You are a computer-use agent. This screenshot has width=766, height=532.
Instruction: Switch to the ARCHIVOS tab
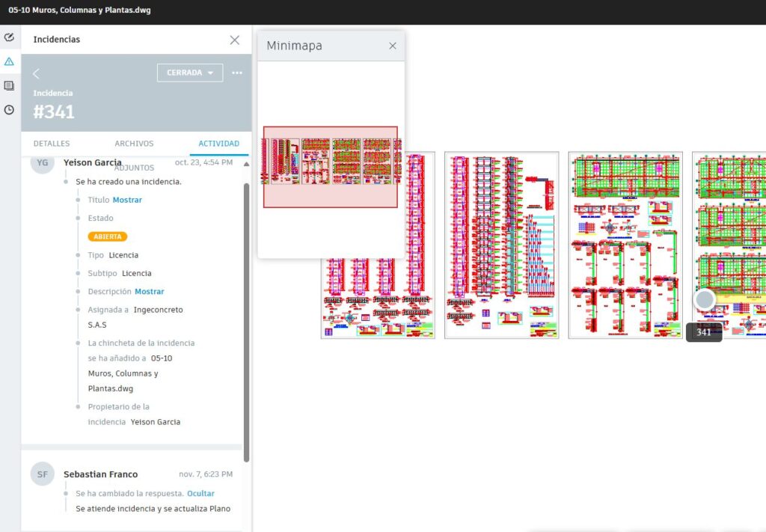pyautogui.click(x=134, y=144)
